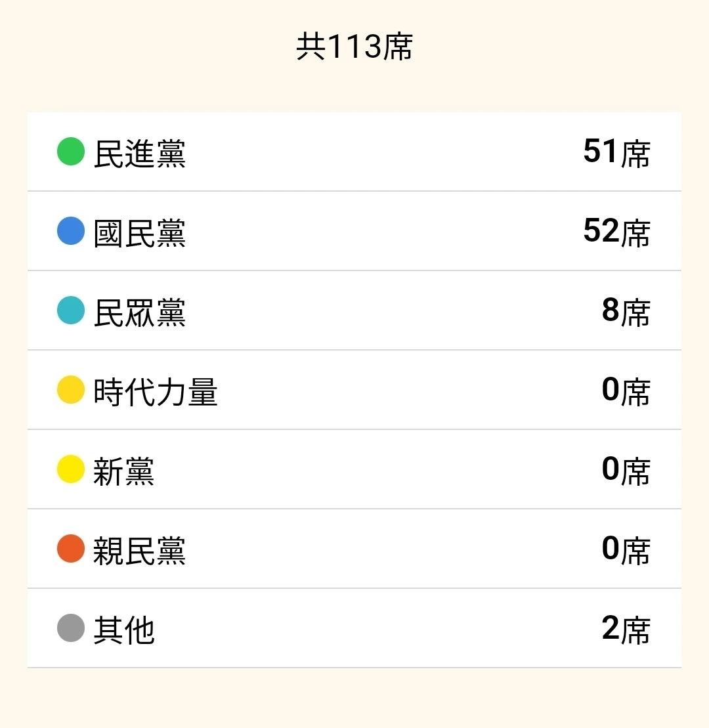The image size is (709, 728).
Task: Click the green dot beside 民進黨
Action: [71, 152]
